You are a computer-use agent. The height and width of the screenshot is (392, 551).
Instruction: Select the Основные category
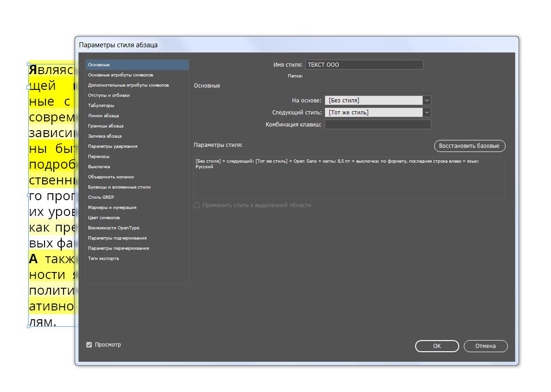click(x=137, y=64)
